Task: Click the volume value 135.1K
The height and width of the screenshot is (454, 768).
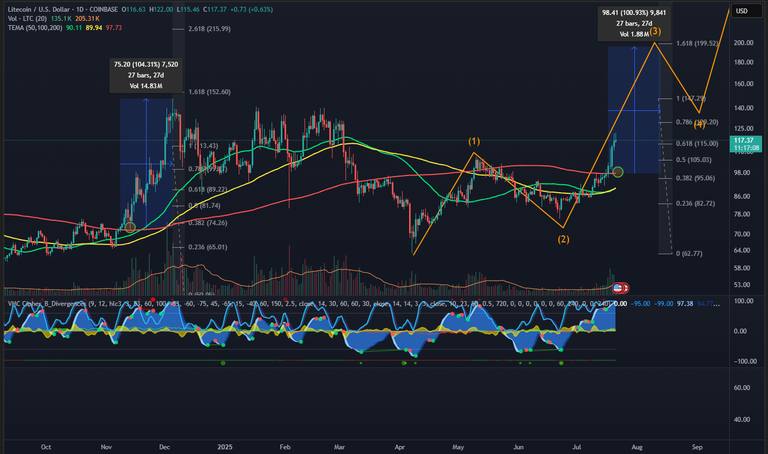Action: [x=61, y=19]
